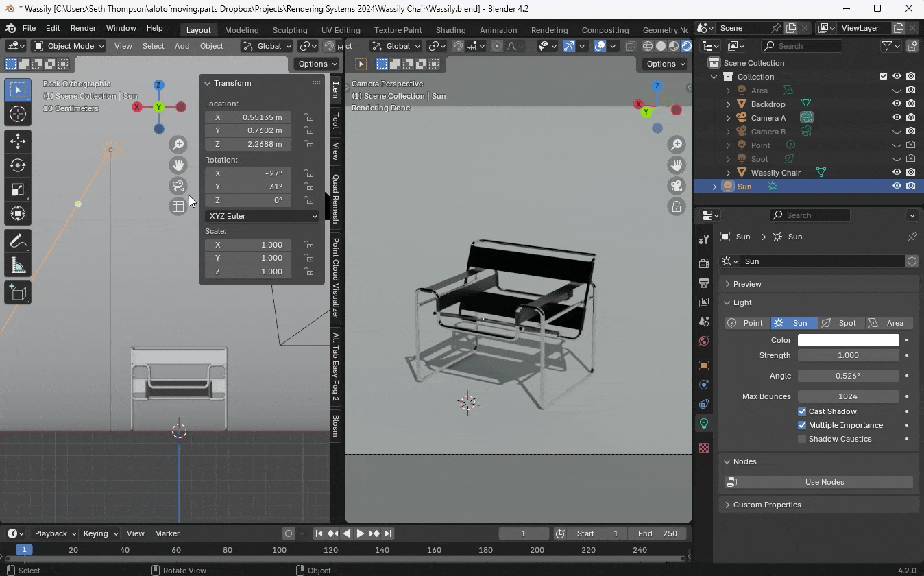Image resolution: width=924 pixels, height=576 pixels.
Task: Expand the Wassily Chair tree item
Action: pos(728,173)
